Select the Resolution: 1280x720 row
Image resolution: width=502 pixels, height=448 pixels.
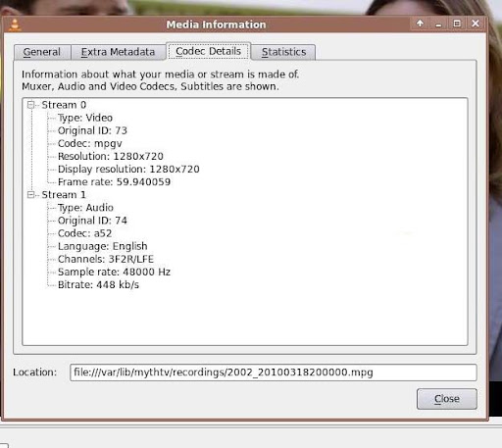(x=111, y=156)
